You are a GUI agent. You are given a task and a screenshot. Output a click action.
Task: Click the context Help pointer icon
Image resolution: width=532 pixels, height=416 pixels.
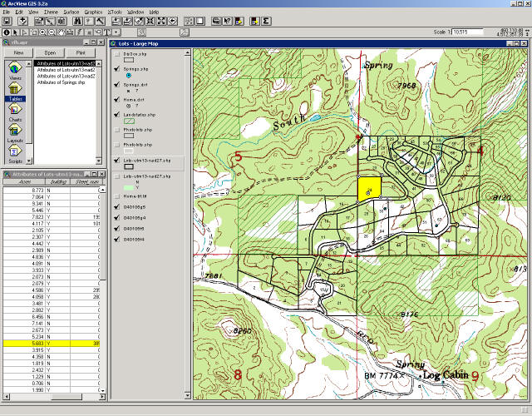[227, 22]
